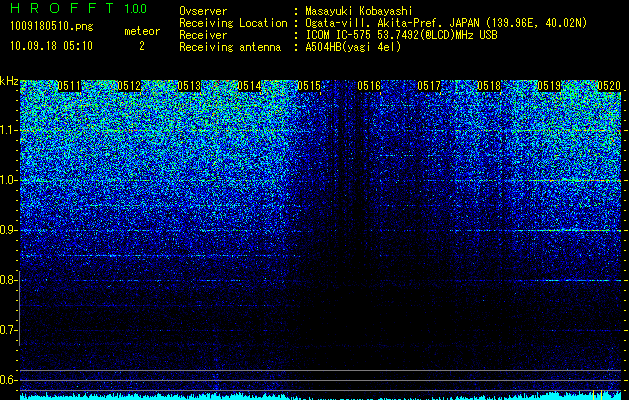Click the 0520 time marker
The height and width of the screenshot is (400, 629).
click(609, 86)
